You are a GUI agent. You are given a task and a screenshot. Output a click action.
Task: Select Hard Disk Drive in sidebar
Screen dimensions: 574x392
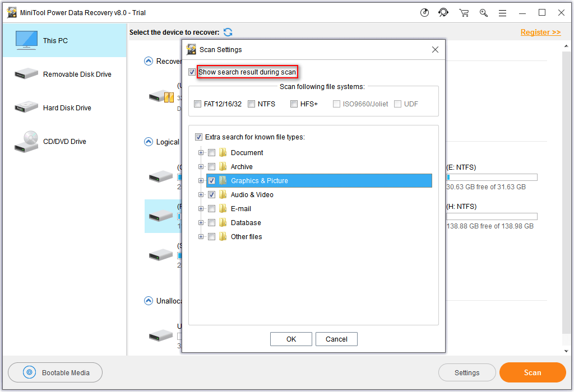65,108
